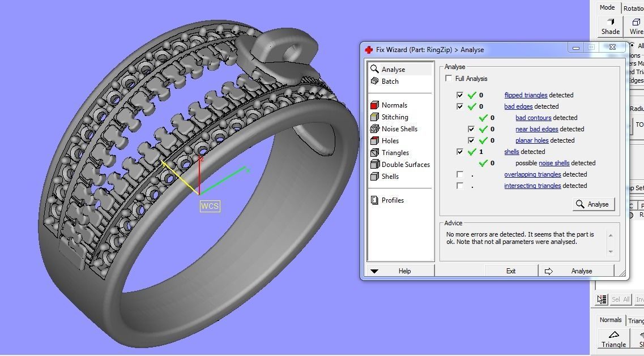Enable the Full Analysis checkbox
644x356 pixels.
(449, 79)
